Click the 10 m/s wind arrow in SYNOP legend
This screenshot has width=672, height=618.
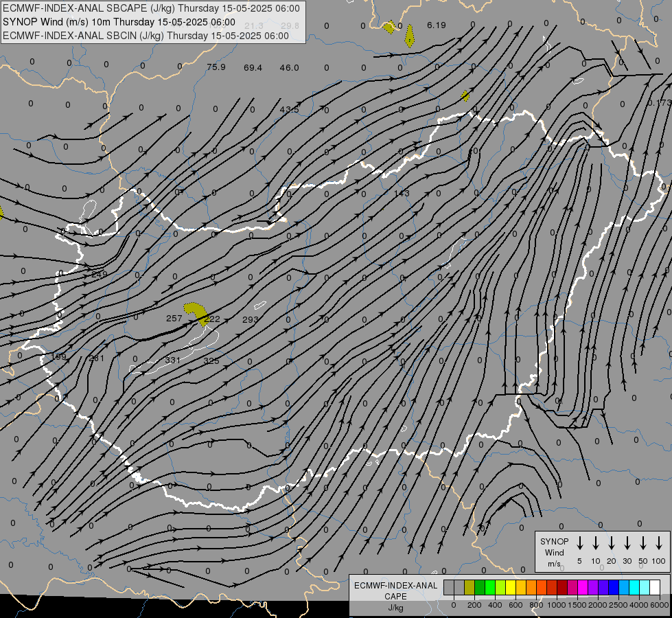pyautogui.click(x=595, y=543)
